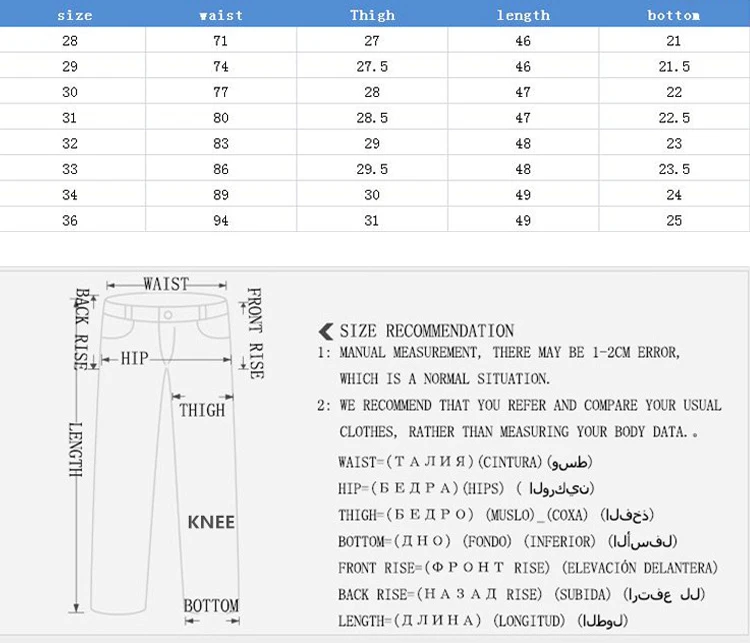Select bottom value "21.5" in size 29 row
The width and height of the screenshot is (750, 643).
[674, 67]
